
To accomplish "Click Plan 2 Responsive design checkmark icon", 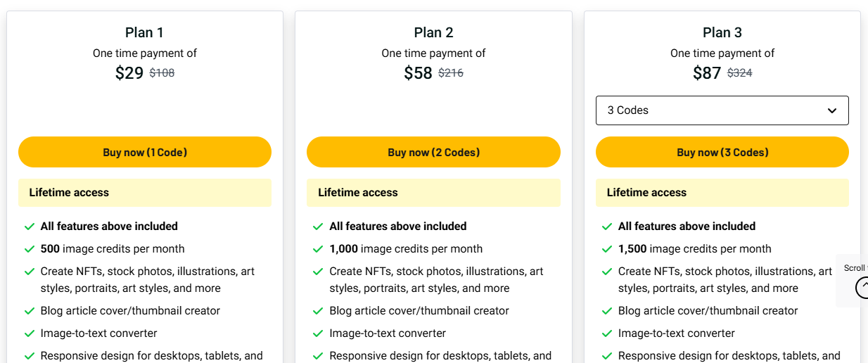I will 318,356.
